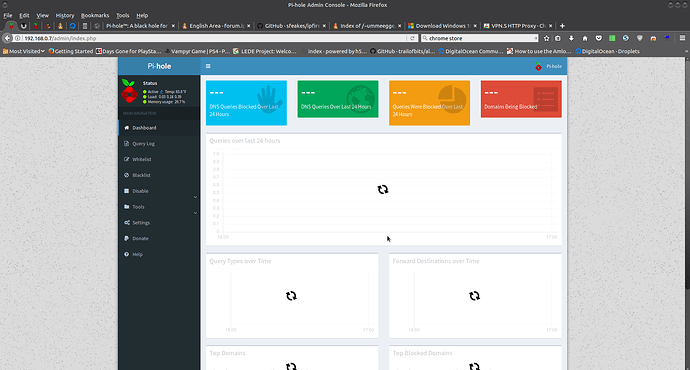
Task: Open the Most Visited bookmarks dropdown
Action: pyautogui.click(x=24, y=51)
